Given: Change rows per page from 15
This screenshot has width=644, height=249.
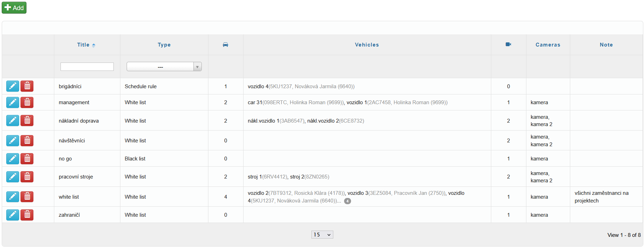Looking at the screenshot, I should [322, 235].
